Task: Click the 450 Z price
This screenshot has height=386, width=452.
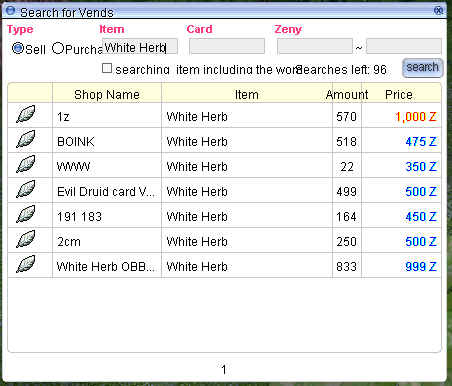Action: click(421, 217)
